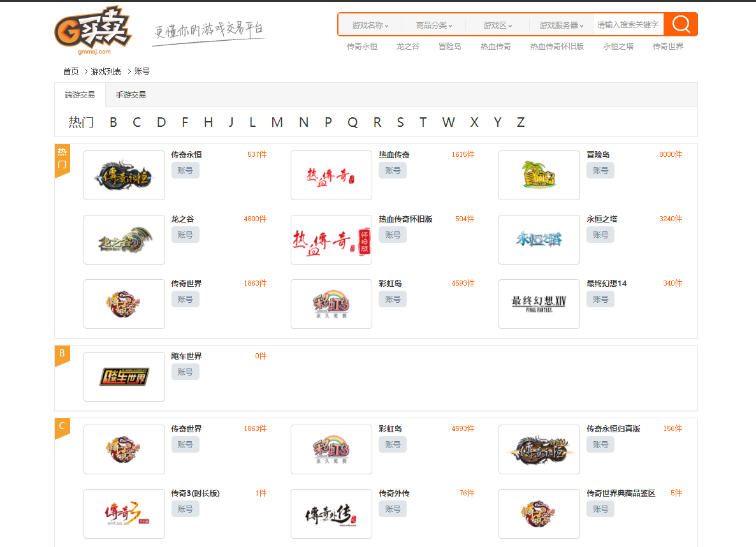The height and width of the screenshot is (547, 756).
Task: Click 账号 button under 最终幻想14
Action: [600, 299]
